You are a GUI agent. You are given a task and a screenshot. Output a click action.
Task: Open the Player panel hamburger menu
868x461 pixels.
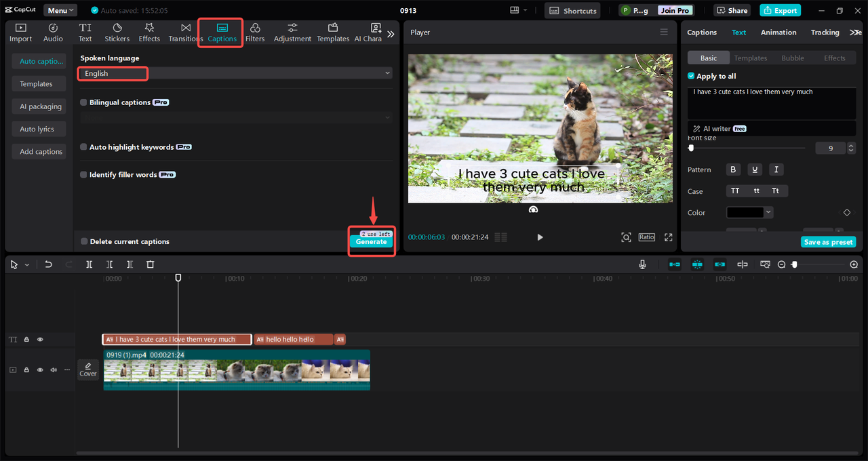click(x=664, y=33)
